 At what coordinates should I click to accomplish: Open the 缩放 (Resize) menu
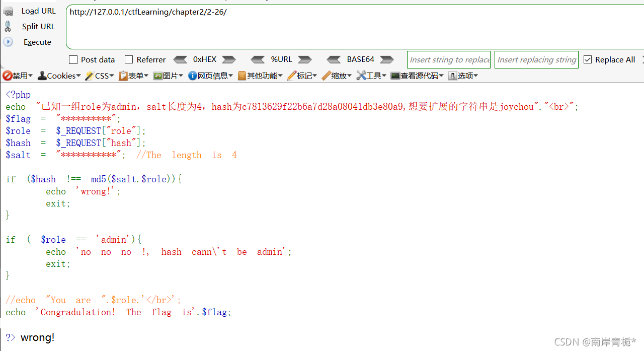coord(337,76)
